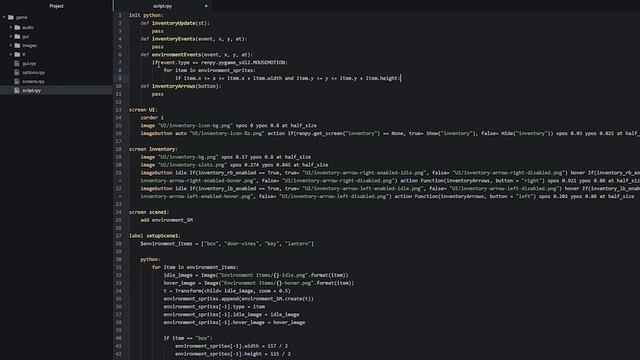Select script.rpy in the project tree
The width and height of the screenshot is (640, 360).
(x=31, y=90)
